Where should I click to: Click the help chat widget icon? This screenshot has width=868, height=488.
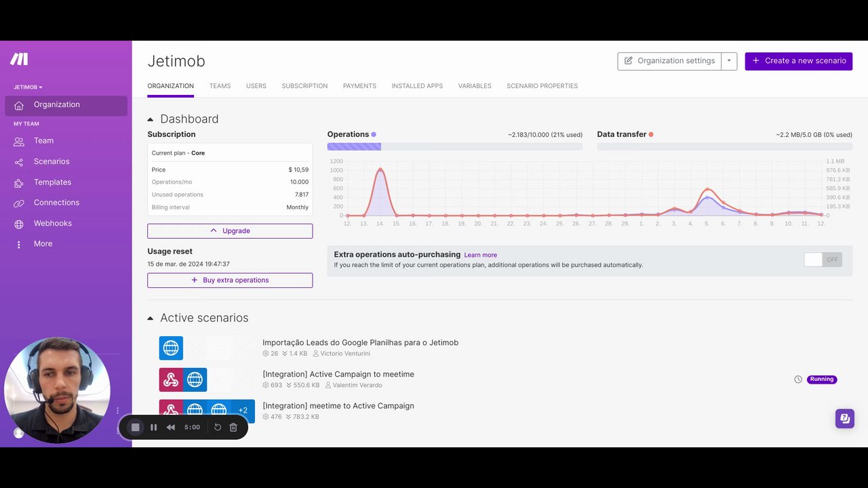845,418
